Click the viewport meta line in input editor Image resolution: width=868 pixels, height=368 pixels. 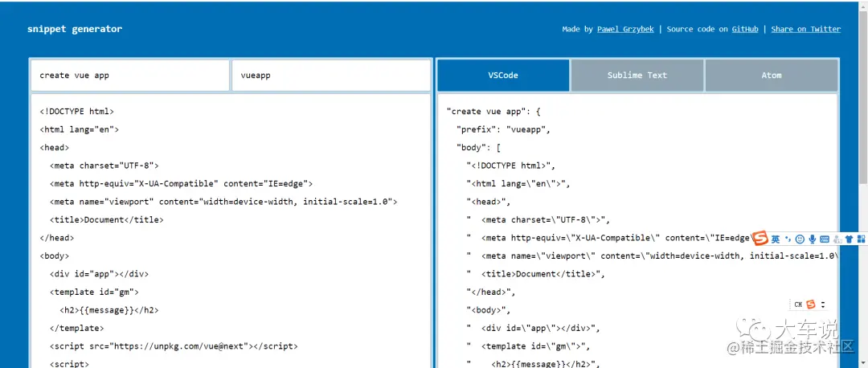(x=223, y=202)
